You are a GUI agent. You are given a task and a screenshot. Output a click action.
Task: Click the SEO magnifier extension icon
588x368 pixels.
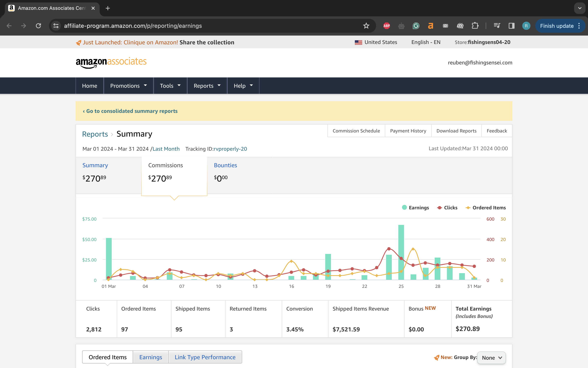(460, 26)
